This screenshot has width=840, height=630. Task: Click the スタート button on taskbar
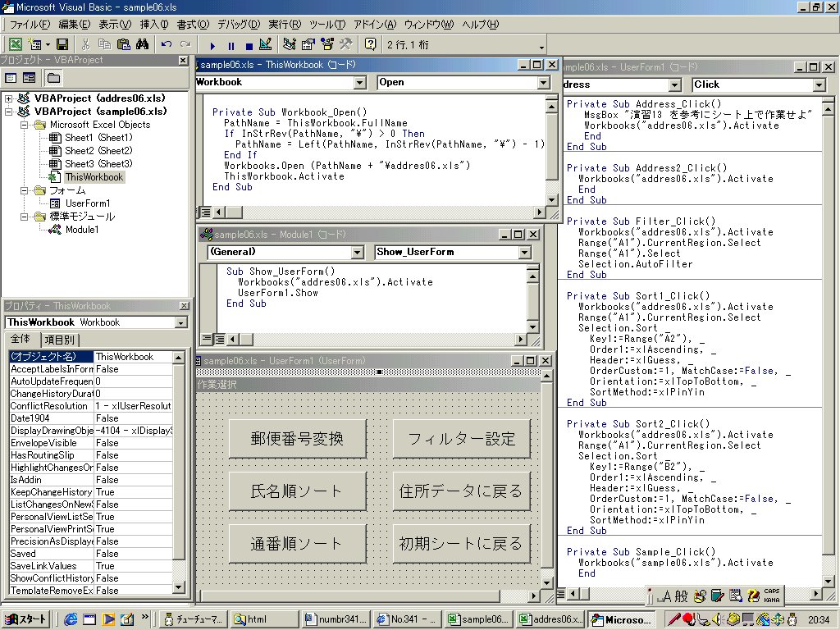(x=27, y=619)
